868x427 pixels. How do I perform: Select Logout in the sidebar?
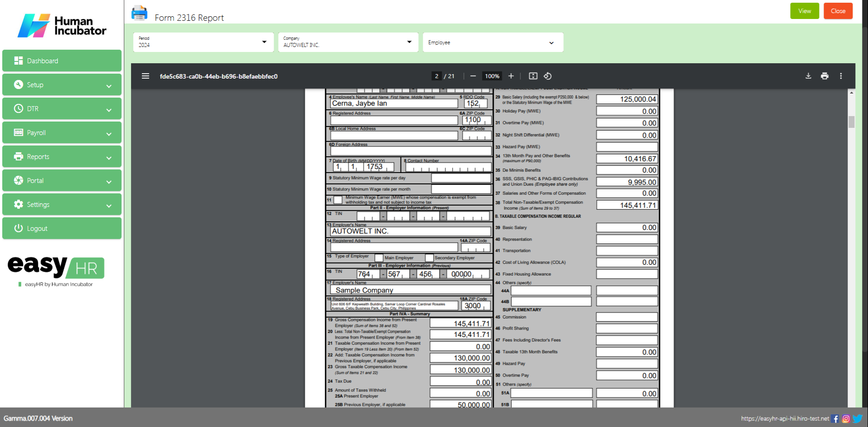tap(62, 228)
